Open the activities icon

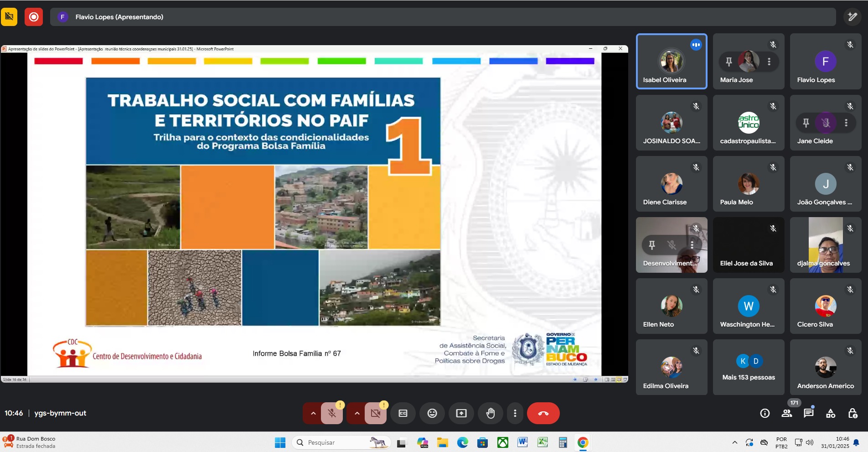coord(830,413)
